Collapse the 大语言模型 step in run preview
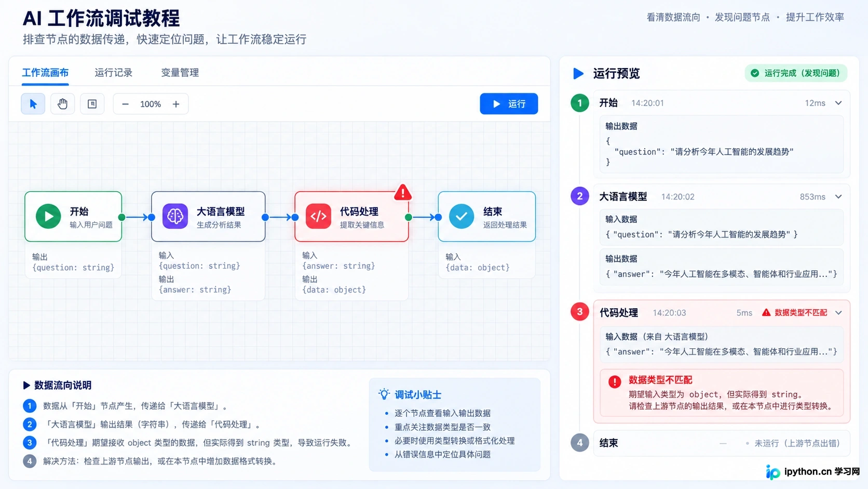 838,196
